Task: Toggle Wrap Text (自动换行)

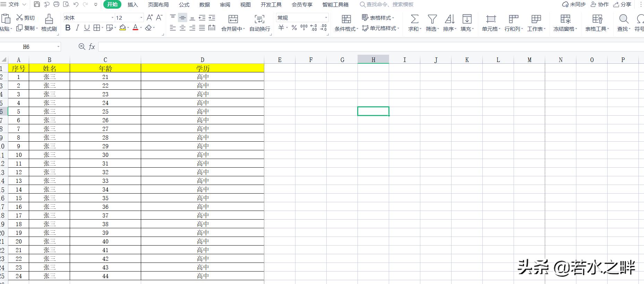Action: pos(259,23)
